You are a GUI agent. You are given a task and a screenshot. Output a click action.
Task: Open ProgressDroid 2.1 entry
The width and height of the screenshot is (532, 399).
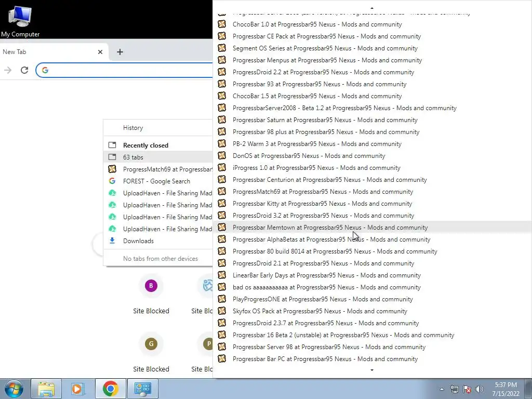(x=372, y=263)
